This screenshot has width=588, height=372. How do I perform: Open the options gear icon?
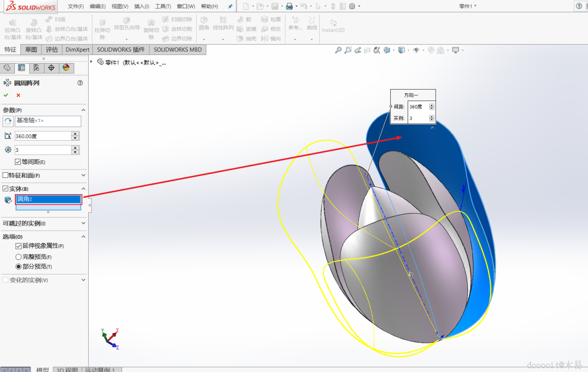(352, 6)
